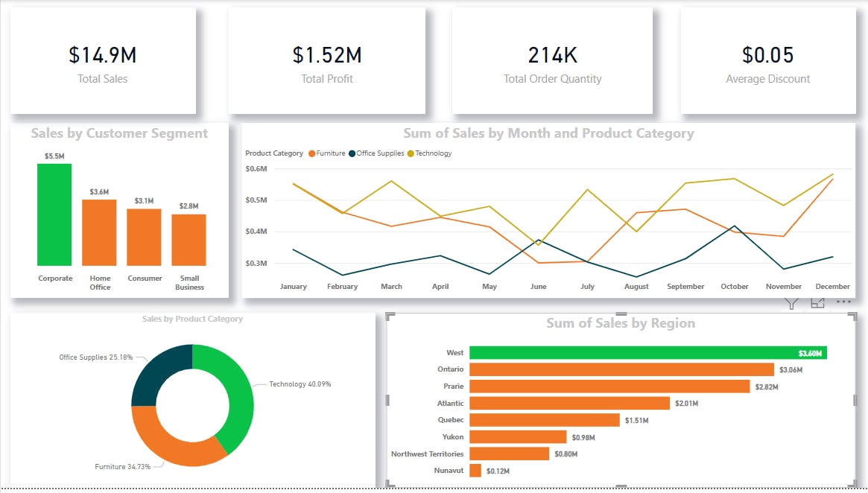868x493 pixels.
Task: Click the West bar in the region chart
Action: (x=648, y=352)
